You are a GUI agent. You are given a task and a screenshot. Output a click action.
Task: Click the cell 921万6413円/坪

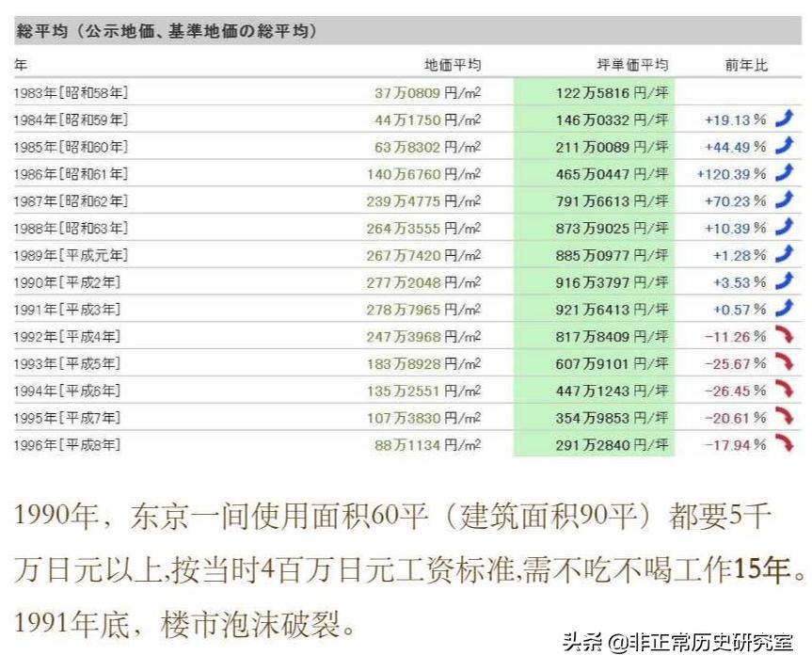coord(612,310)
